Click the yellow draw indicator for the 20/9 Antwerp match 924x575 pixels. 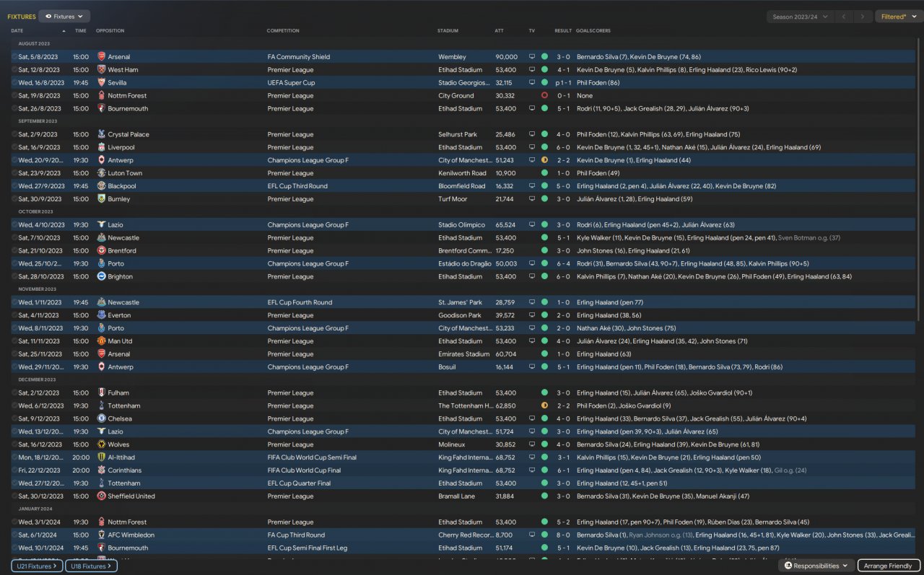[x=544, y=160]
